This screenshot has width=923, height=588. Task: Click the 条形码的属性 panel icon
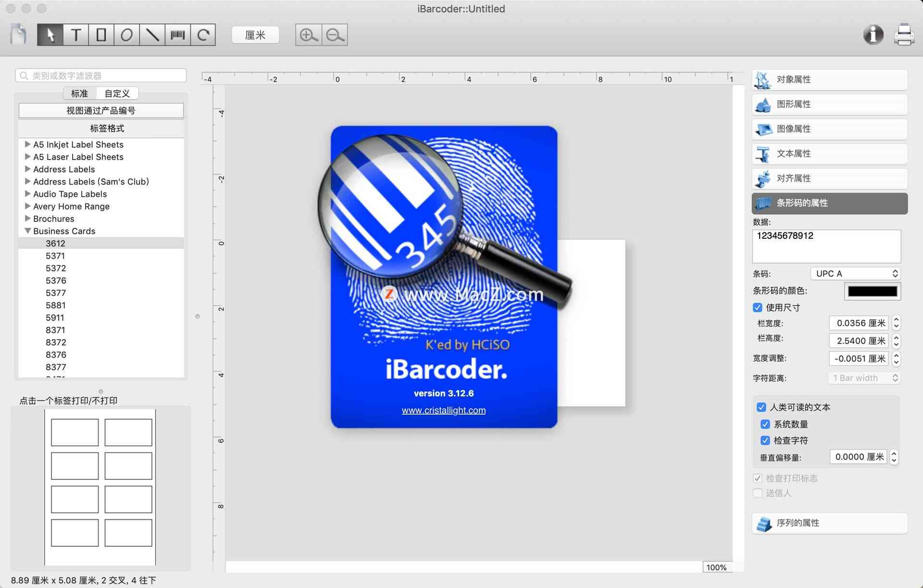763,203
